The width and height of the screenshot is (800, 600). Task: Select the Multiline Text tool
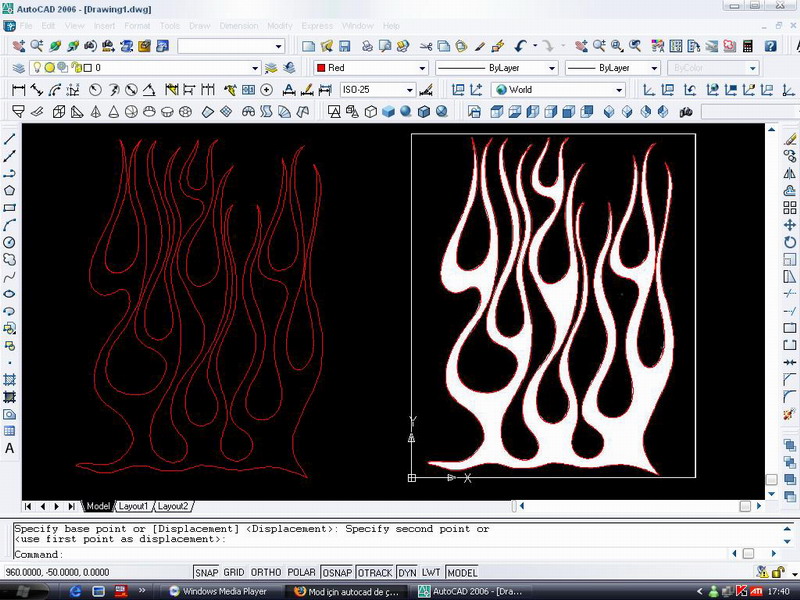9,448
